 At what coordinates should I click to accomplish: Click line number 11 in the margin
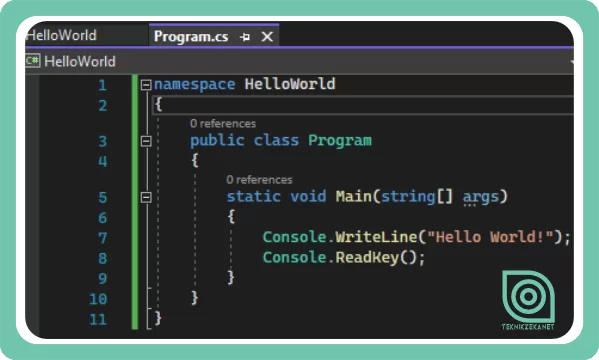(x=98, y=319)
